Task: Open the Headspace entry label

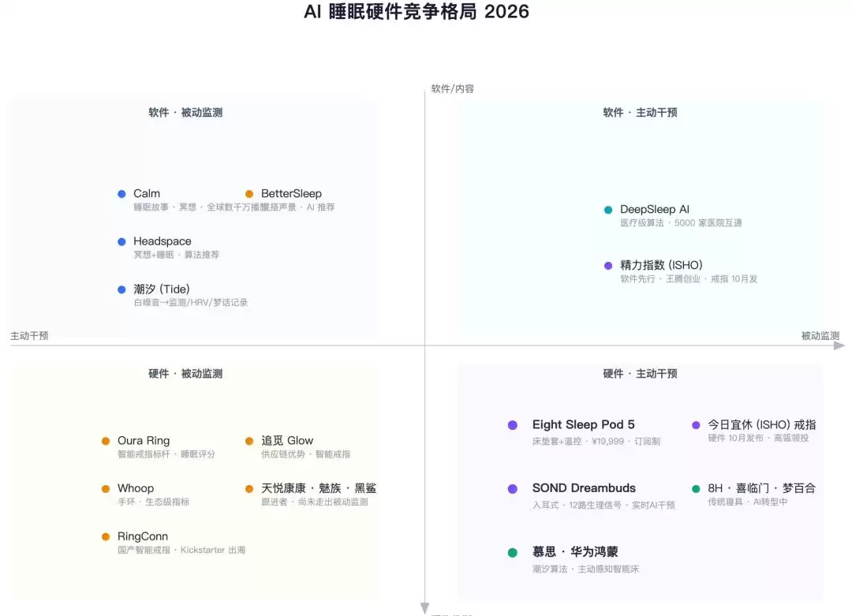Action: [x=163, y=241]
